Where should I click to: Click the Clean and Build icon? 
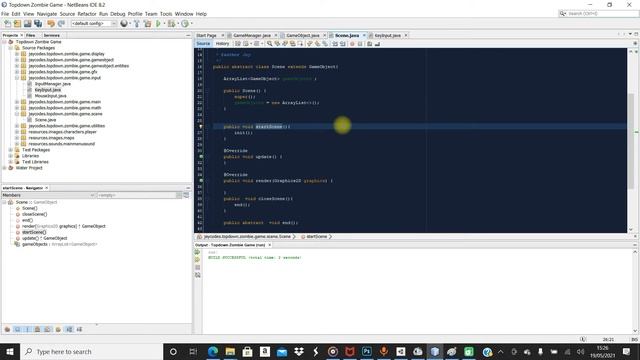click(x=147, y=24)
